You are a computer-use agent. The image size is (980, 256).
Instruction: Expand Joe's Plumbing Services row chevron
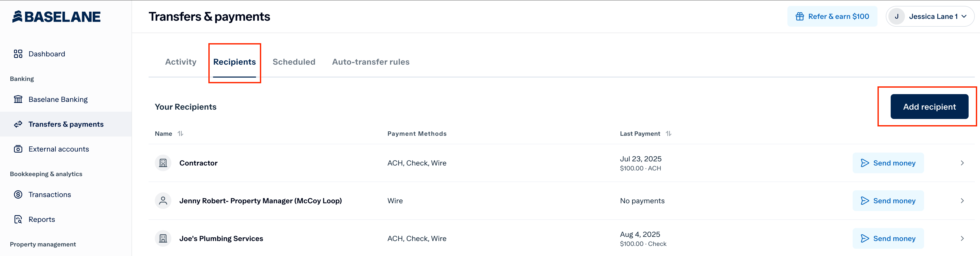[x=962, y=238]
